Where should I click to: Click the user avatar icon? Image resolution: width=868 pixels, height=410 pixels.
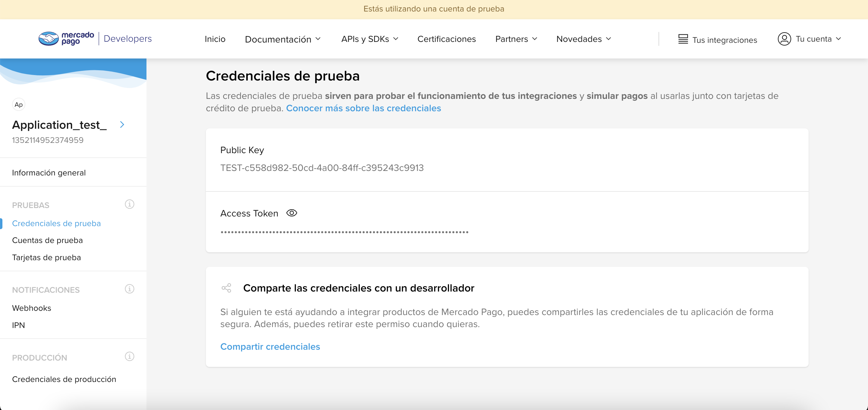coord(784,39)
